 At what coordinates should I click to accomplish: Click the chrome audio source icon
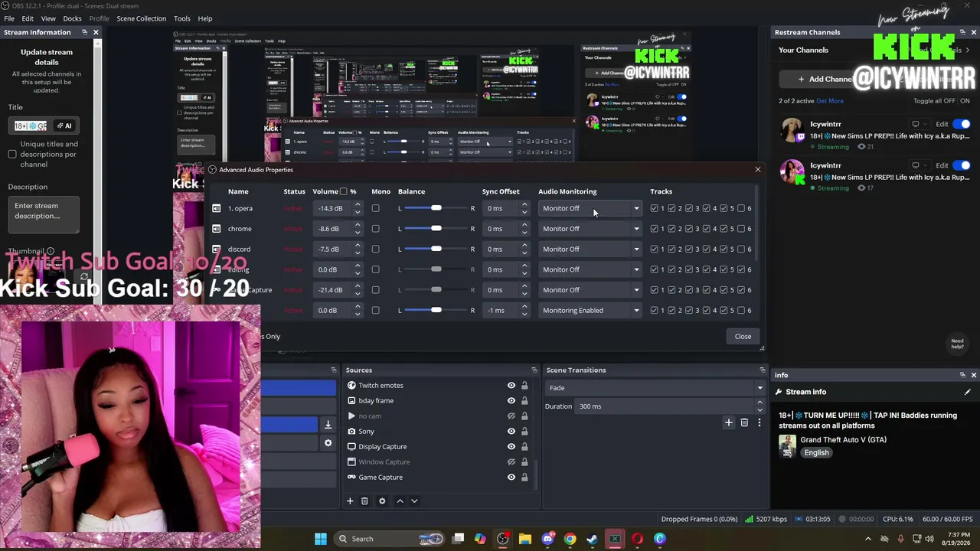click(217, 229)
